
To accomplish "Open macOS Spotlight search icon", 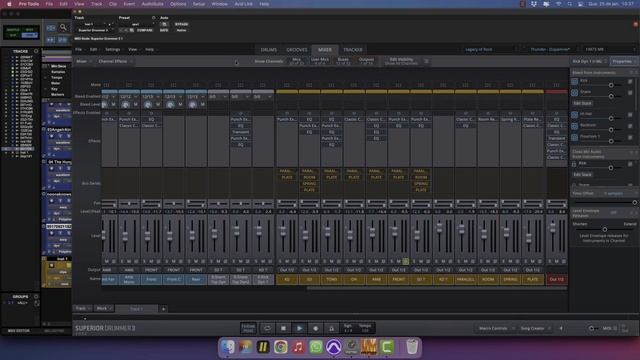I will [569, 4].
